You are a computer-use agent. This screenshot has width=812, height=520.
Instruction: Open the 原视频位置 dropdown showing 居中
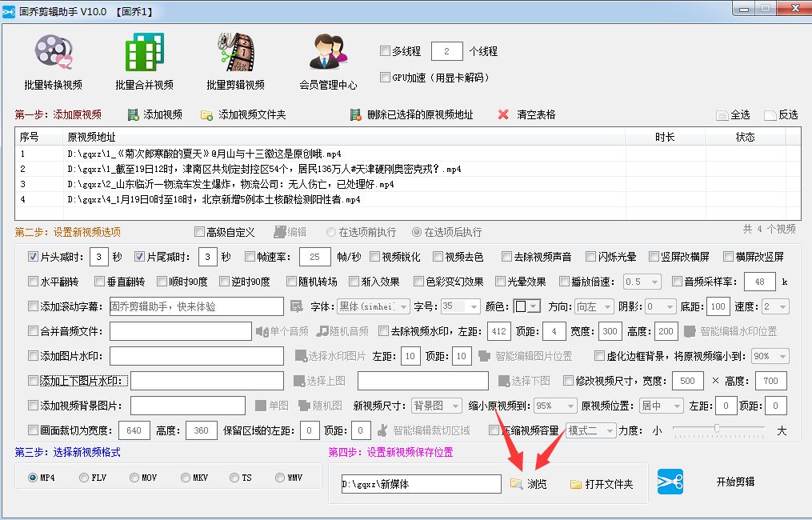click(x=661, y=406)
